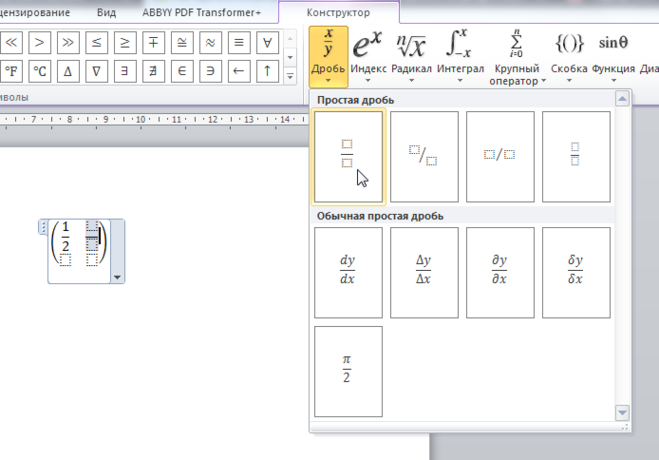Insert the much greater-than symbol
The height and width of the screenshot is (460, 659).
[68, 42]
